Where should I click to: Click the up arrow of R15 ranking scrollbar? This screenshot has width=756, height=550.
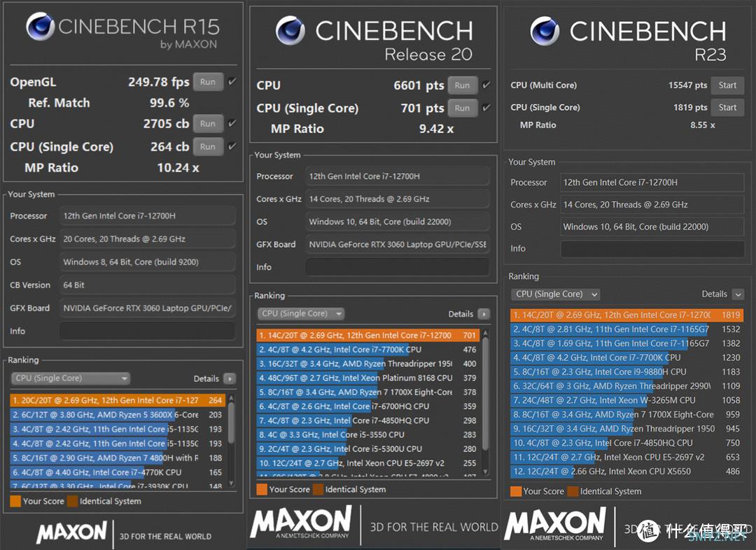click(x=231, y=398)
